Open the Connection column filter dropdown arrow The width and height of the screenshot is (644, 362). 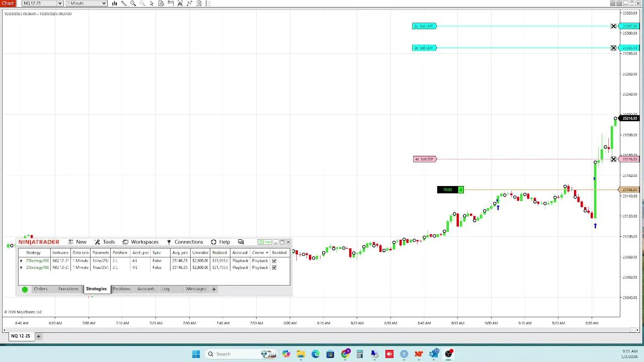(x=267, y=252)
